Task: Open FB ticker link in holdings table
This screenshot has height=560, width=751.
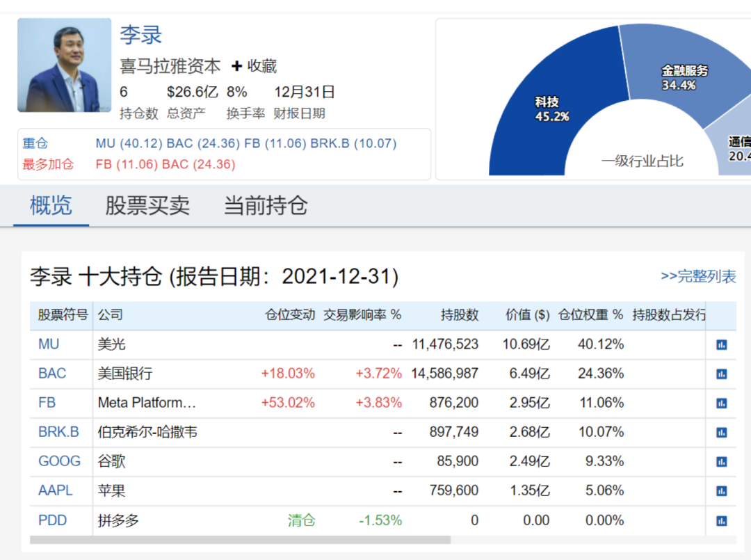Action: click(x=47, y=402)
